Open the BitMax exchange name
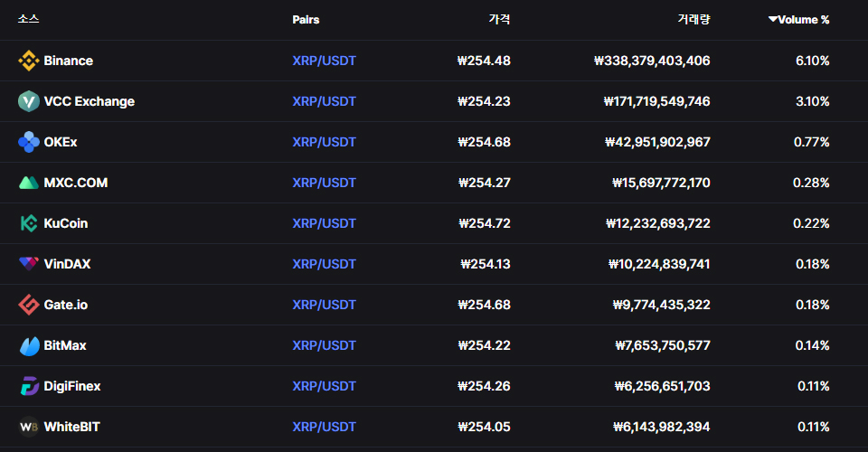This screenshot has width=868, height=452. click(65, 345)
